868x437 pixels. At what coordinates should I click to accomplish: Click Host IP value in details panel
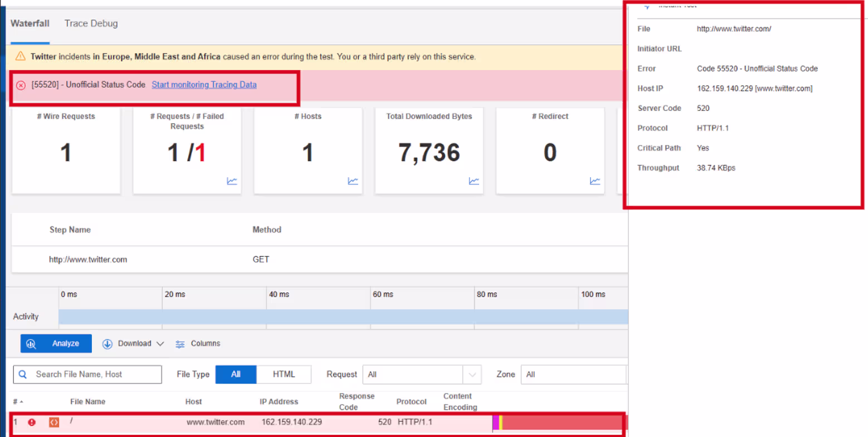point(754,88)
